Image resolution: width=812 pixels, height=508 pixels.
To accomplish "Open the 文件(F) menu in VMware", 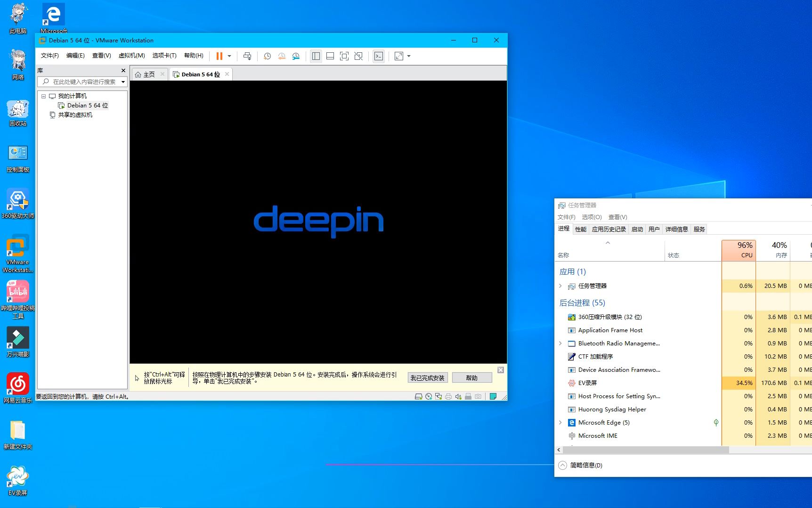I will (x=49, y=56).
